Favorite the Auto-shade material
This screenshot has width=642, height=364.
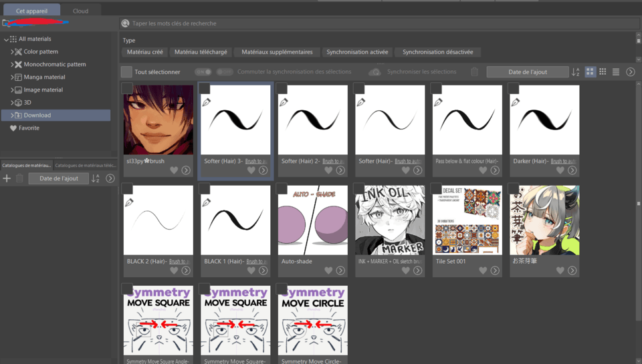328,270
